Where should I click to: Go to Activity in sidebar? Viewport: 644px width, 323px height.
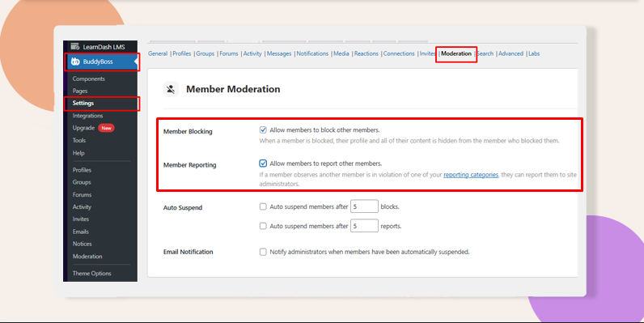(82, 206)
